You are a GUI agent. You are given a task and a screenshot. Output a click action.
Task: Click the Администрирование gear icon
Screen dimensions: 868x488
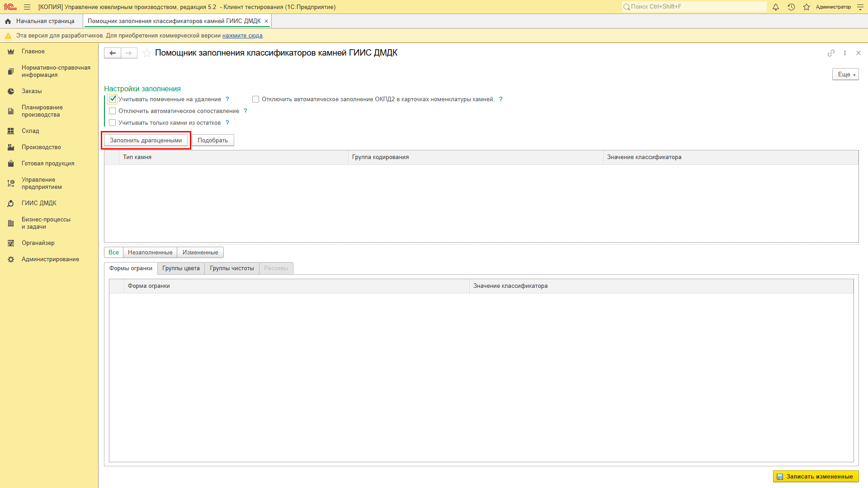11,259
